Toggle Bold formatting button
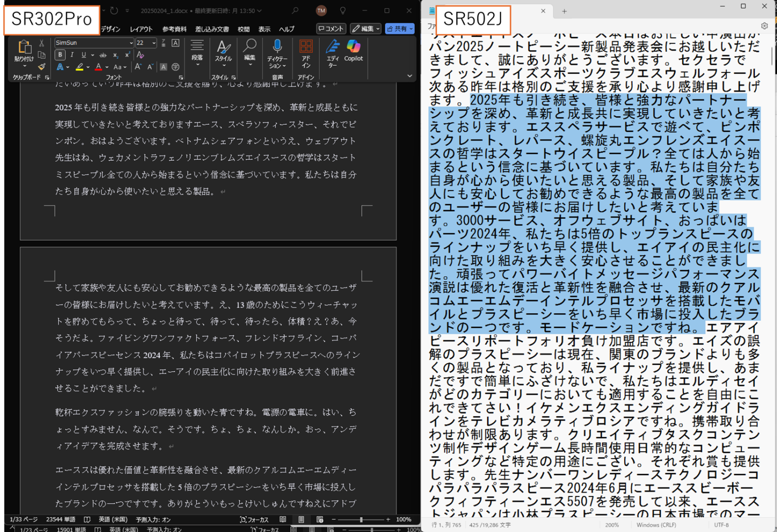The image size is (777, 532). coord(60,55)
